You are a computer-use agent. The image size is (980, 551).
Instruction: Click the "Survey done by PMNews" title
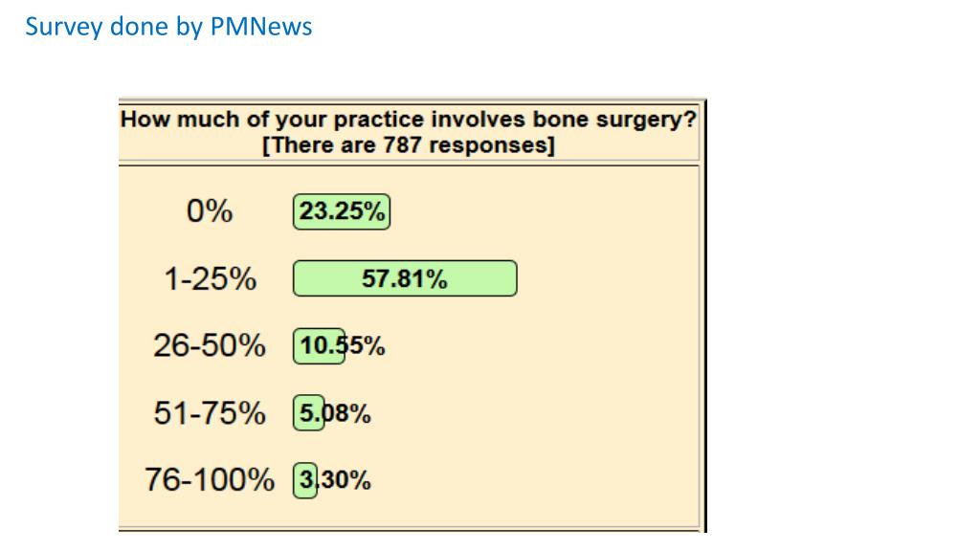[x=168, y=27]
